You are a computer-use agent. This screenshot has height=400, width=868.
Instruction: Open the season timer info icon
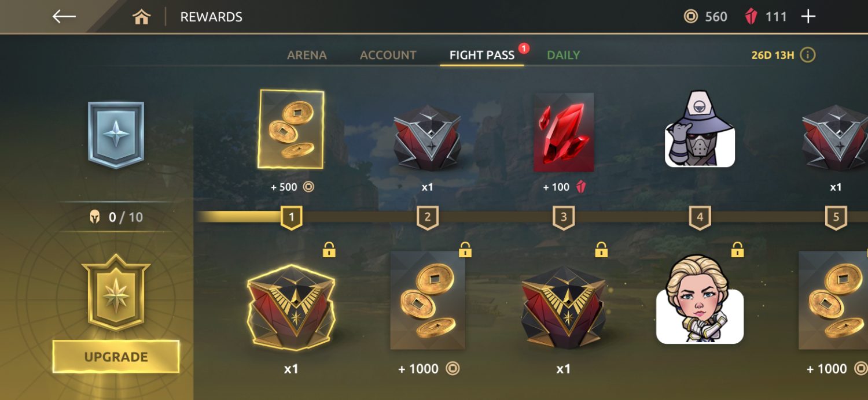[x=808, y=55]
